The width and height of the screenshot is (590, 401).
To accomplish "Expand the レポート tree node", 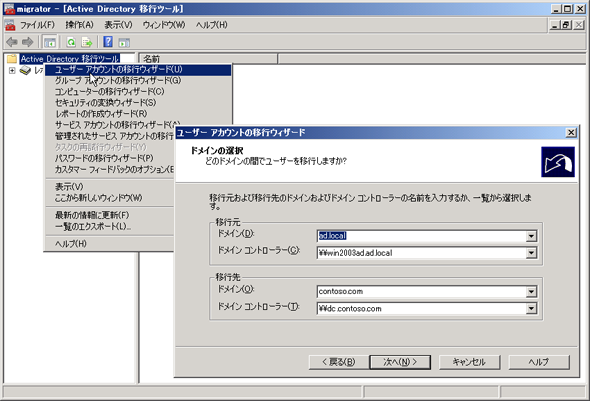I will pyautogui.click(x=12, y=70).
